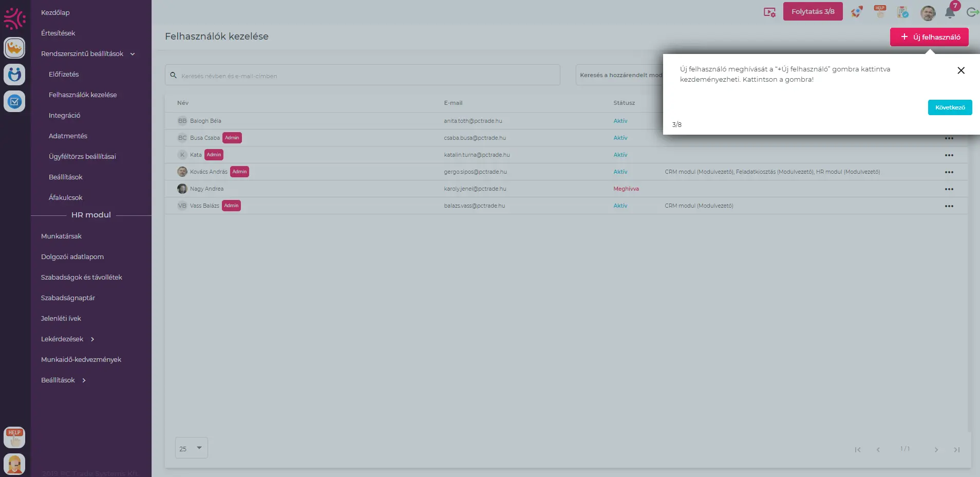
Task: Open the rows-per-page dropdown showing 25
Action: pos(191,448)
